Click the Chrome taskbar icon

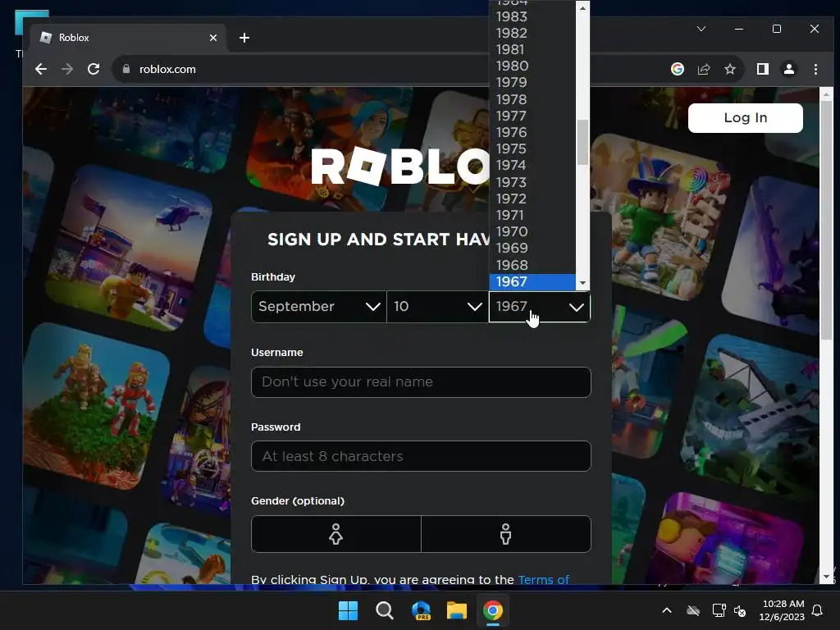[493, 610]
